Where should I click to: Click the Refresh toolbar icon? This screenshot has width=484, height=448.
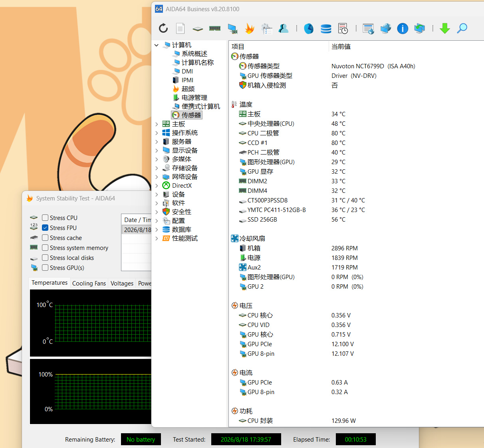[x=163, y=28]
